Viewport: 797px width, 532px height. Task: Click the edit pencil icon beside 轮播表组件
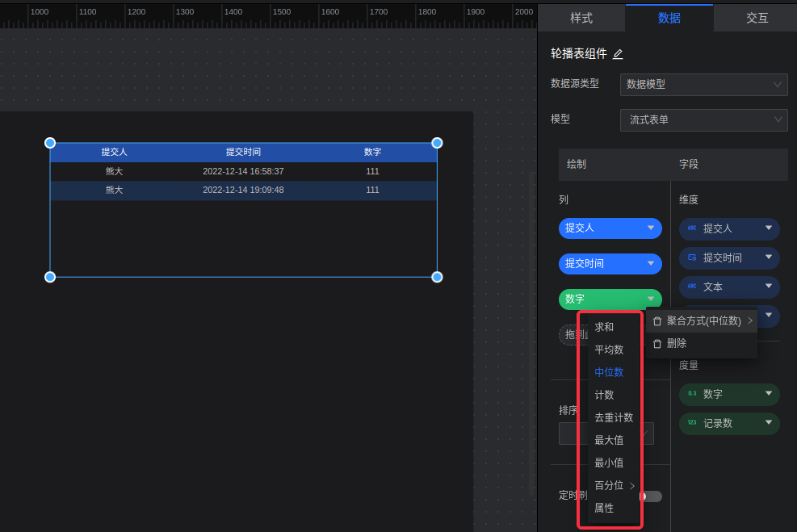click(x=618, y=54)
